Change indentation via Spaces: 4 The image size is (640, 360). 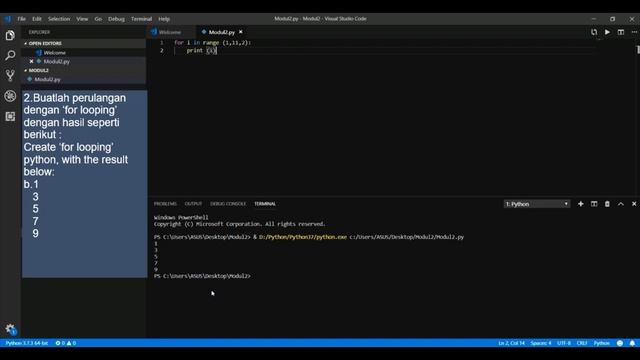541,343
